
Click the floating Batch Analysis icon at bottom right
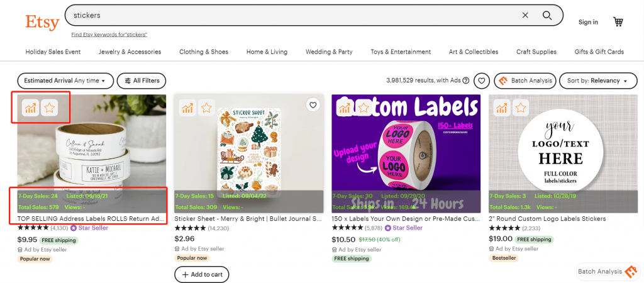pos(631,271)
